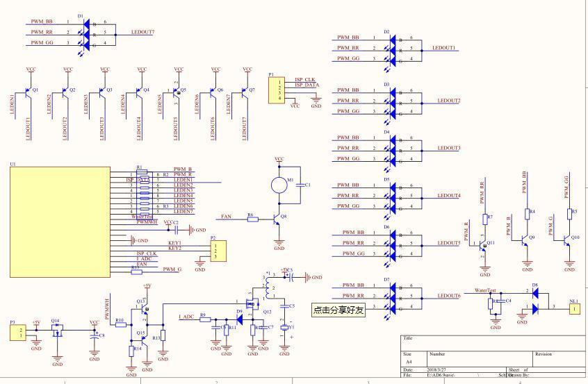The image size is (588, 384).
Task: Select transistor Q8 below the motor
Action: click(277, 219)
